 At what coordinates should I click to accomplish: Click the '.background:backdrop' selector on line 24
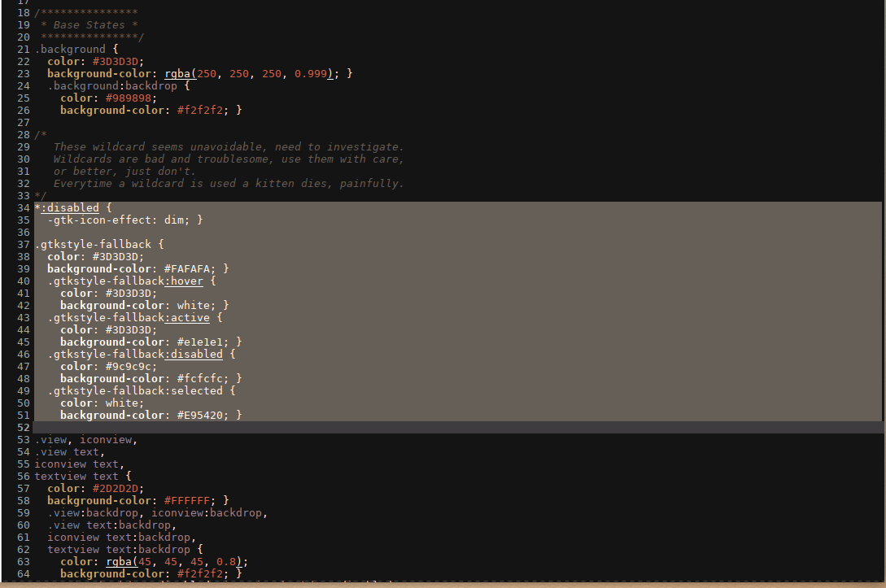(x=112, y=86)
